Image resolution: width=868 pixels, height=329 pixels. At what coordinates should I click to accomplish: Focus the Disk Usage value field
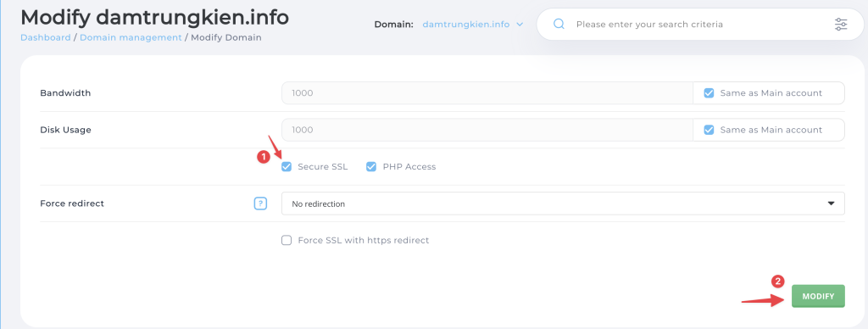click(487, 130)
